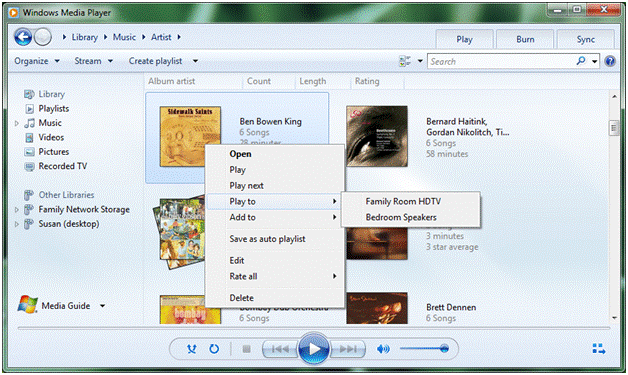Open the Media Guide dropdown arrow

103,306
